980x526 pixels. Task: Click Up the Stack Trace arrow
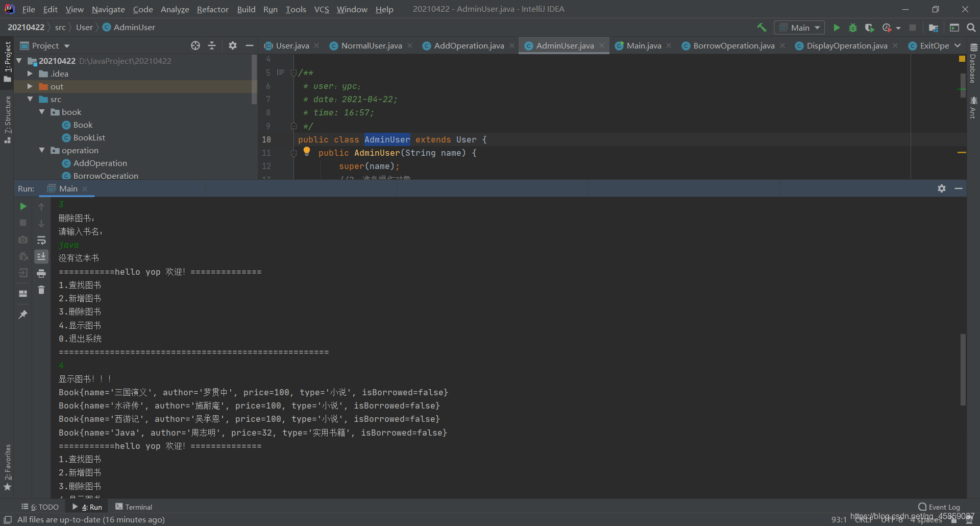pyautogui.click(x=41, y=206)
